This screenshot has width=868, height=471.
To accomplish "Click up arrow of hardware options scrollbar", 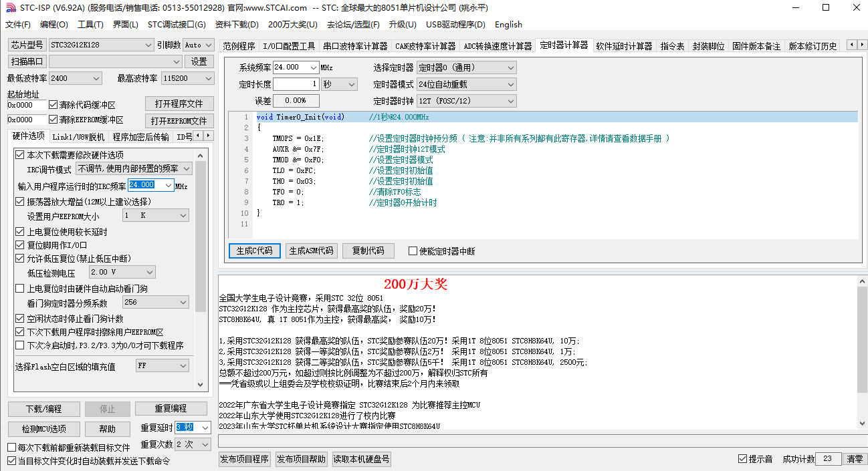I will click(201, 155).
